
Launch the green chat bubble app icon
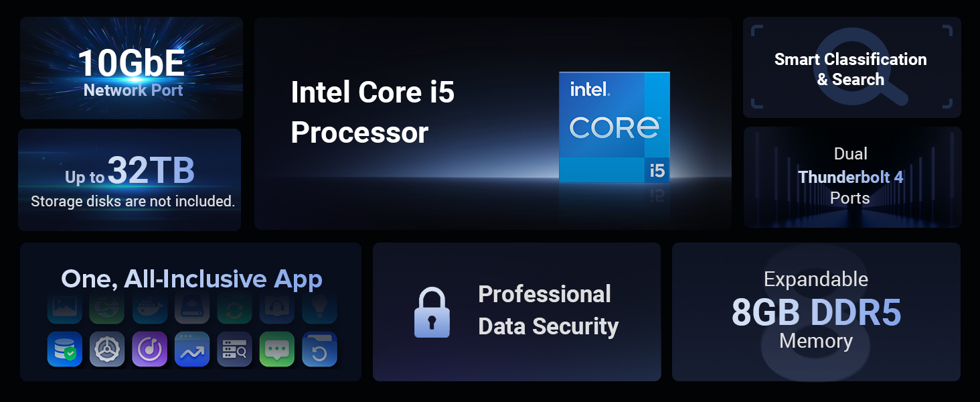(x=276, y=349)
